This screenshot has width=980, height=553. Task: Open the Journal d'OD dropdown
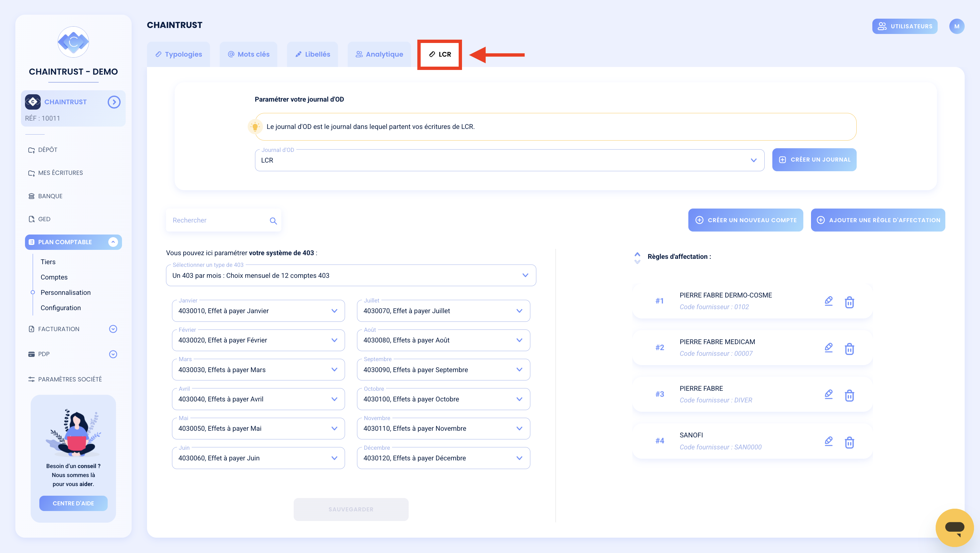click(x=509, y=160)
